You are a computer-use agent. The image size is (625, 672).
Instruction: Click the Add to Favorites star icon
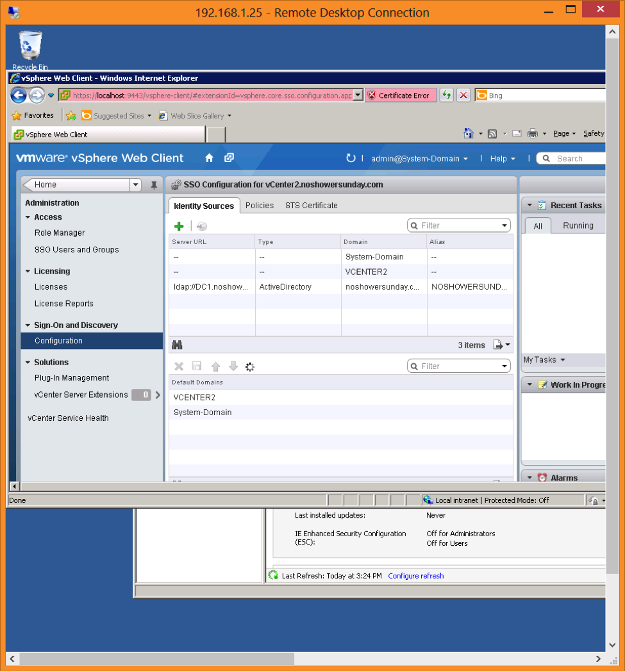point(71,116)
